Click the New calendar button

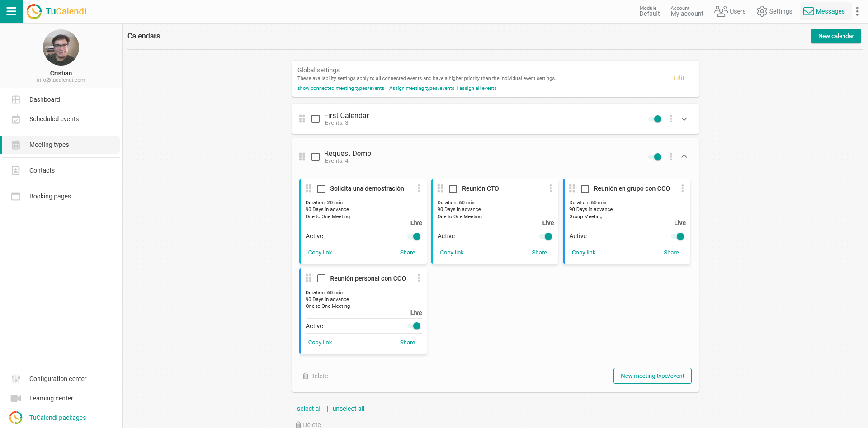tap(835, 36)
